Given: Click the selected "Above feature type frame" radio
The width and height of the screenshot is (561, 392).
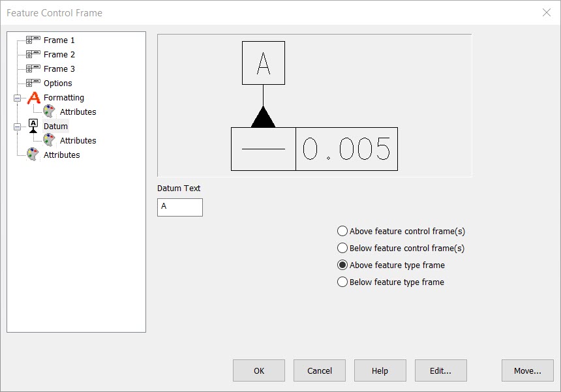Looking at the screenshot, I should point(342,265).
